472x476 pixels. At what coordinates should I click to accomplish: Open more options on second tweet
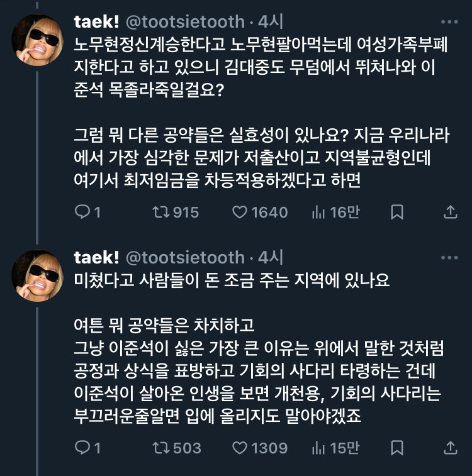449,258
